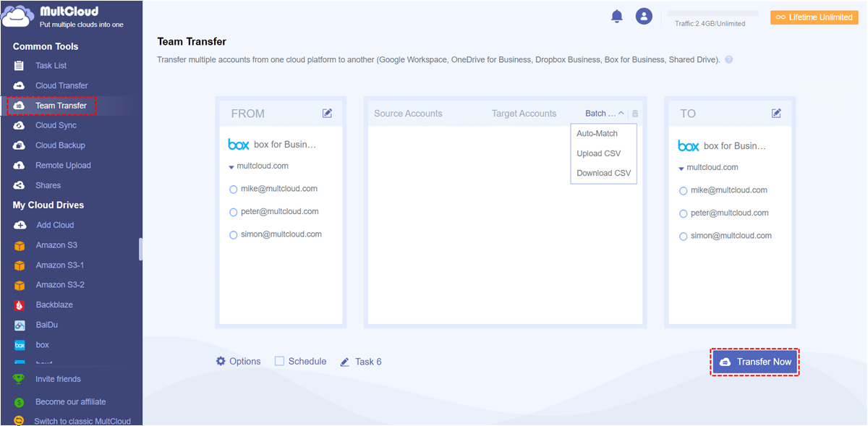Click the sidebar scrollbar handle
The width and height of the screenshot is (868, 426).
pyautogui.click(x=140, y=249)
